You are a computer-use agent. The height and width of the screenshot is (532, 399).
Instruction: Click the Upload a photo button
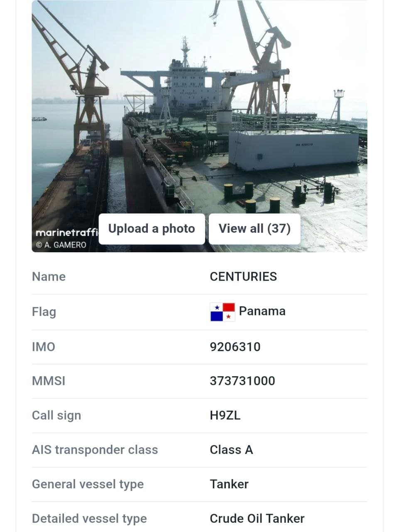pyautogui.click(x=151, y=229)
